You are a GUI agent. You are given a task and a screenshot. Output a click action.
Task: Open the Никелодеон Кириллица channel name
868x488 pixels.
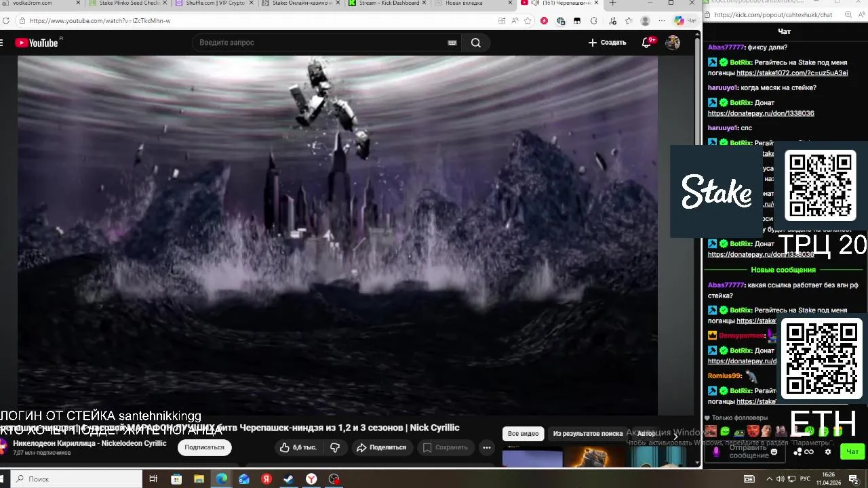90,443
